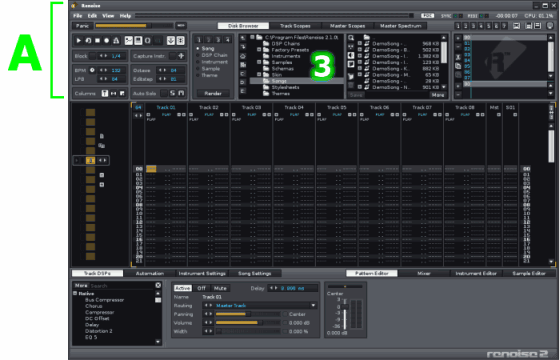
Task: Open the Edit menu
Action: [92, 16]
